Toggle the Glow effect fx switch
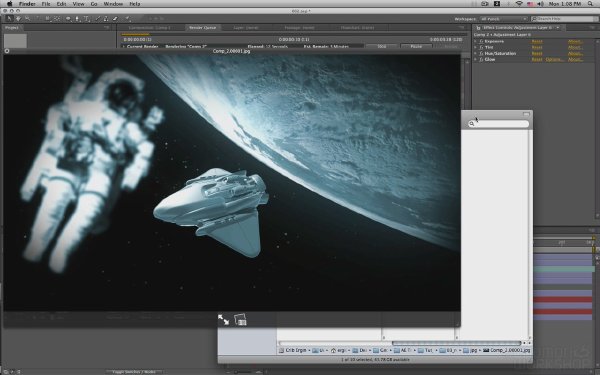The width and height of the screenshot is (600, 375). [x=481, y=59]
